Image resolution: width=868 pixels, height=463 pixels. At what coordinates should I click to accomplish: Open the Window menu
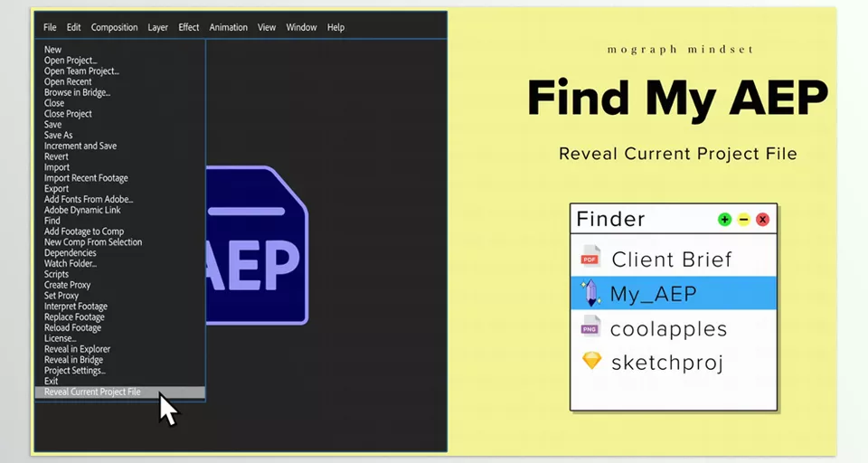tap(301, 27)
